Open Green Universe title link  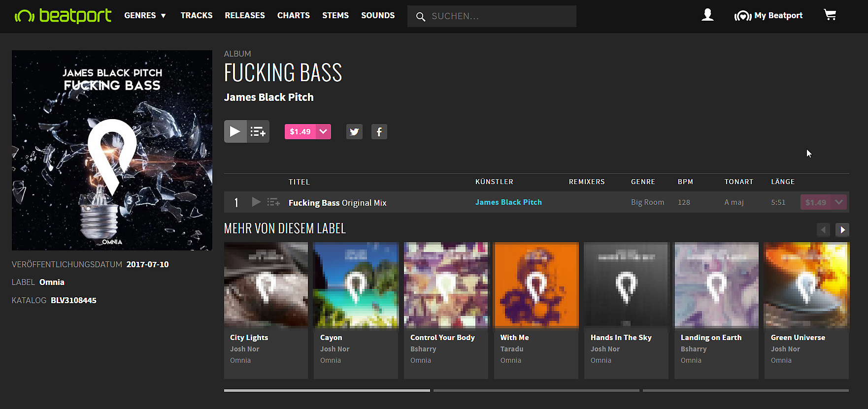[x=798, y=338]
